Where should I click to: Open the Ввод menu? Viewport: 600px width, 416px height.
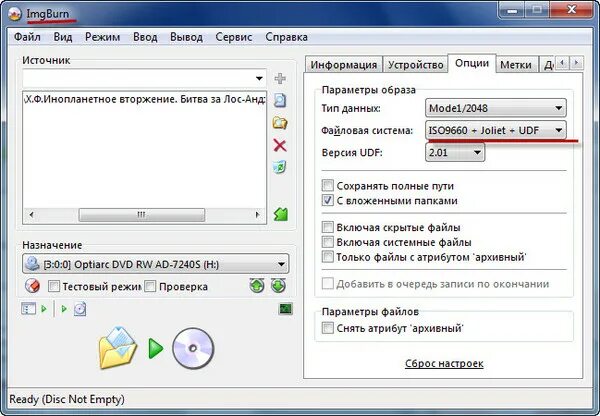click(x=145, y=37)
